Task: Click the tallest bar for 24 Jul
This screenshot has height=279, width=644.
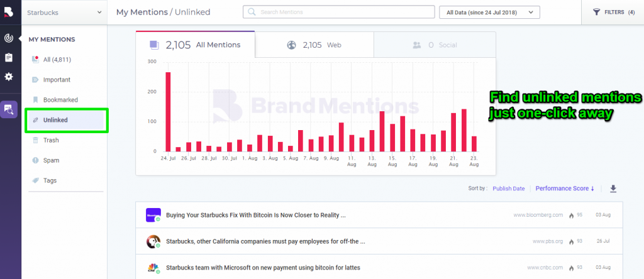Action: point(168,112)
